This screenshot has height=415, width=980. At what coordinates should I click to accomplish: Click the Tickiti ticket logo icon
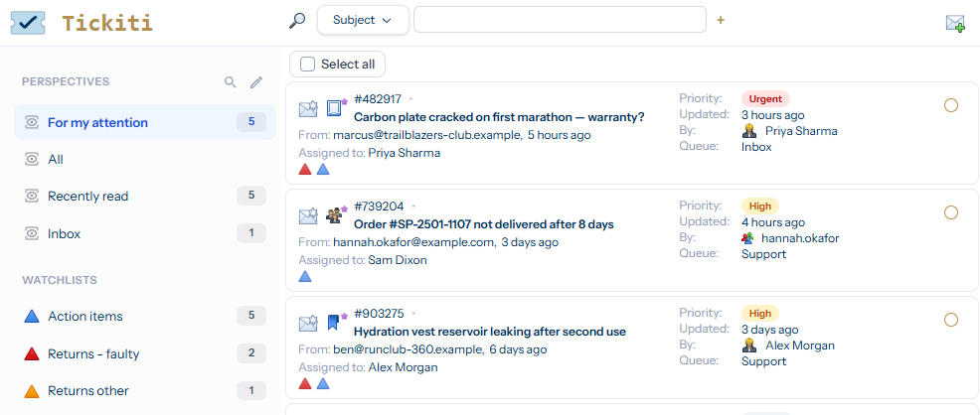(28, 23)
